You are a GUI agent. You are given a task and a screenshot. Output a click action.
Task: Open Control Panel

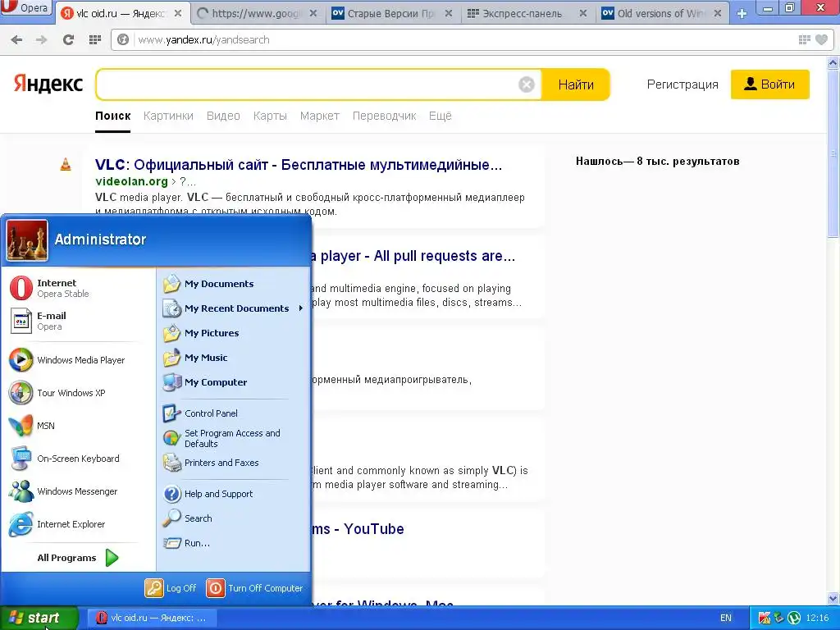(x=234, y=413)
